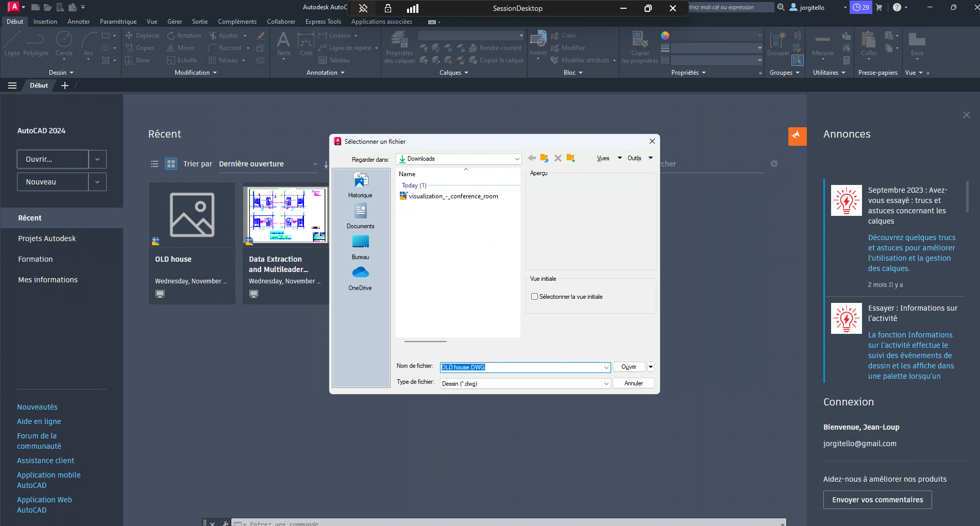The width and height of the screenshot is (980, 526).
Task: Click Envoyer vos commentaires button
Action: (877, 500)
